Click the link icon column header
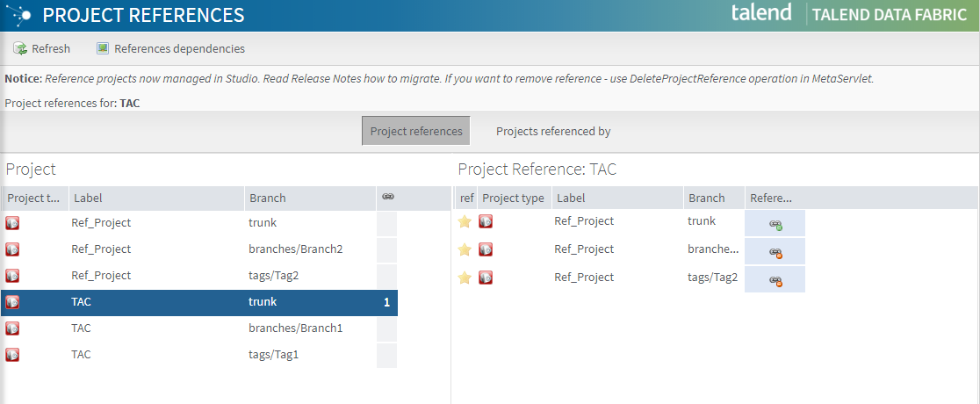The width and height of the screenshot is (980, 404). point(387,198)
